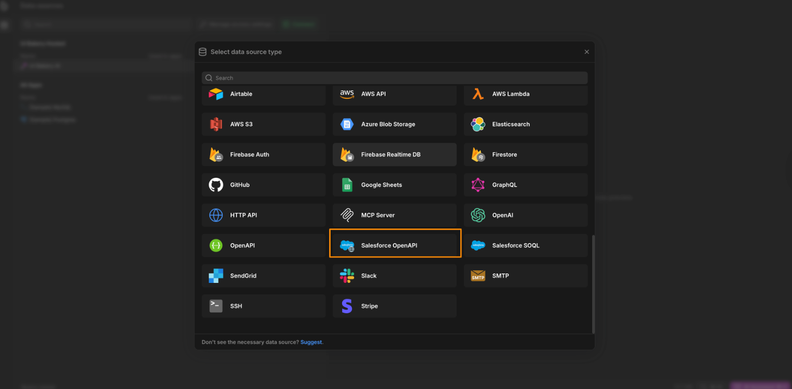
Task: Select the Elasticsearch icon
Action: tap(478, 124)
